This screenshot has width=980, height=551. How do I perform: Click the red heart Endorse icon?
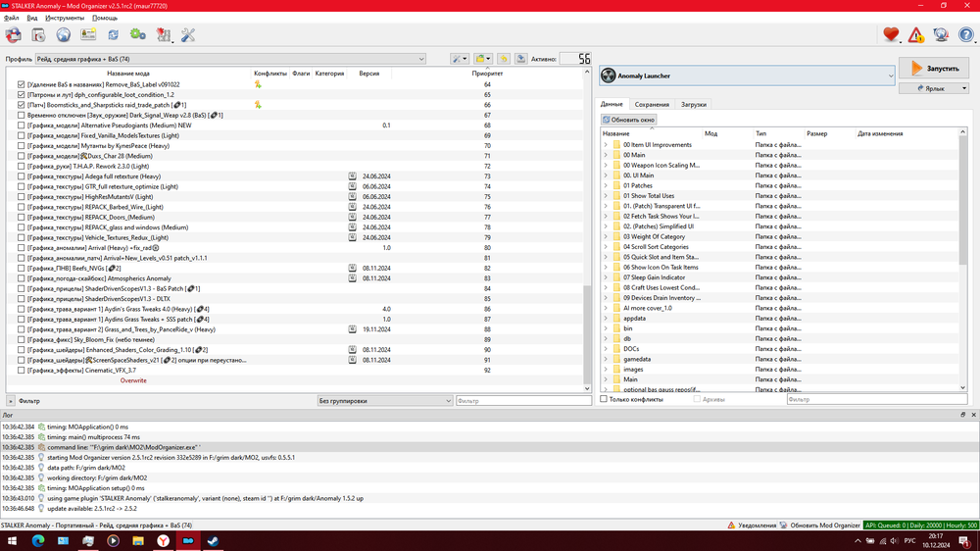[891, 35]
